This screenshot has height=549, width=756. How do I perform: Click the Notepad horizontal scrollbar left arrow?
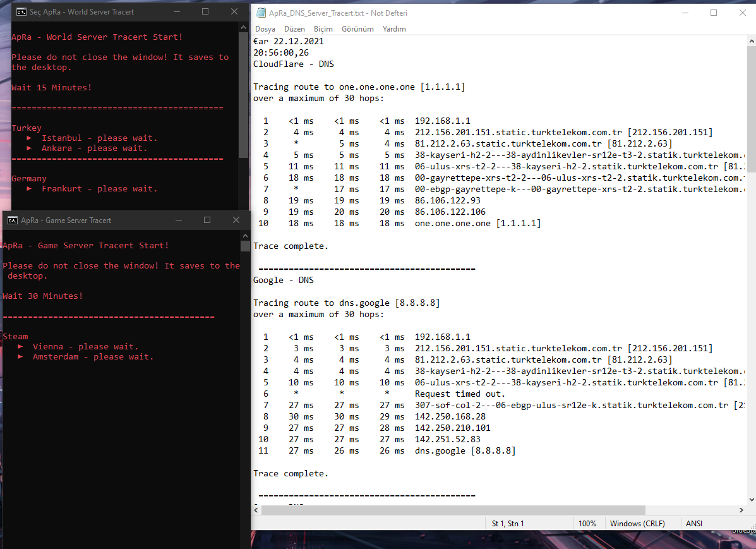pos(256,510)
